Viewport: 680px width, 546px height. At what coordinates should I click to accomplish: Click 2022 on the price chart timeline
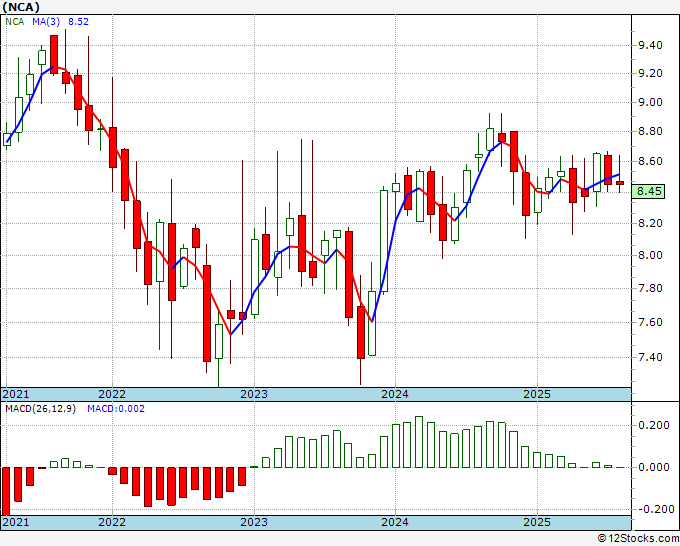pyautogui.click(x=112, y=394)
